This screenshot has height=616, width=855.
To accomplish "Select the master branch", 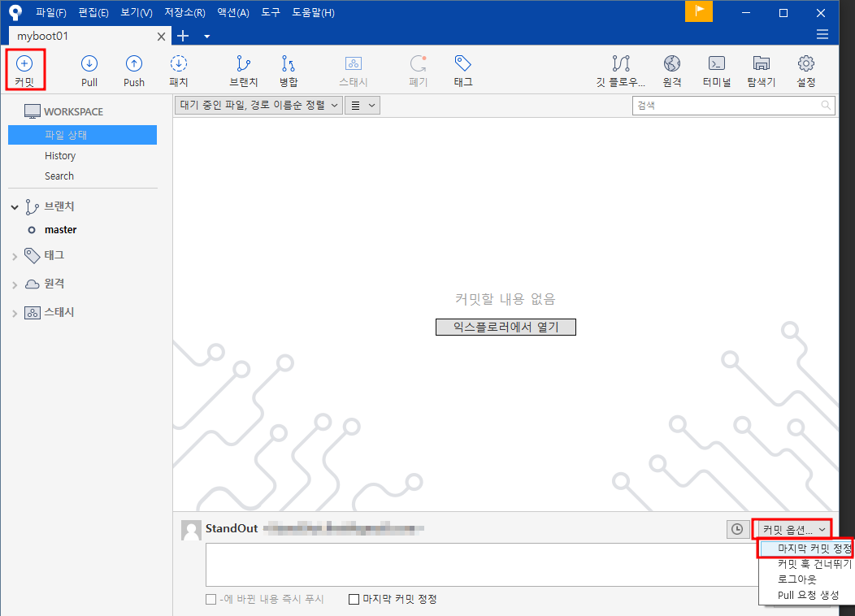I will (x=60, y=230).
